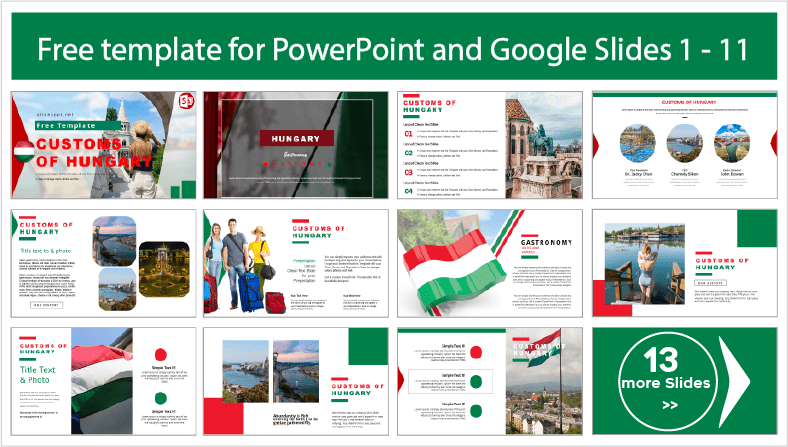This screenshot has height=447, width=788.
Task: Click the 'Free Template' label on the cover slide
Action: coord(62,126)
